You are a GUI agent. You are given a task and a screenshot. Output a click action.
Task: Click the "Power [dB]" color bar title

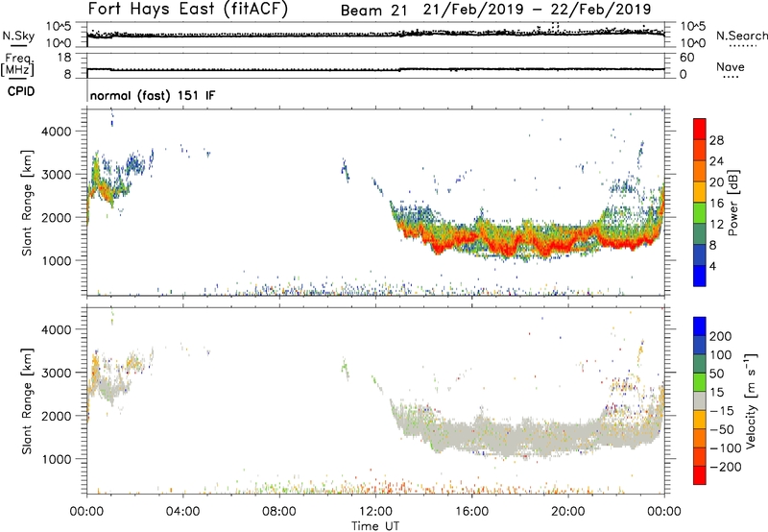(732, 203)
